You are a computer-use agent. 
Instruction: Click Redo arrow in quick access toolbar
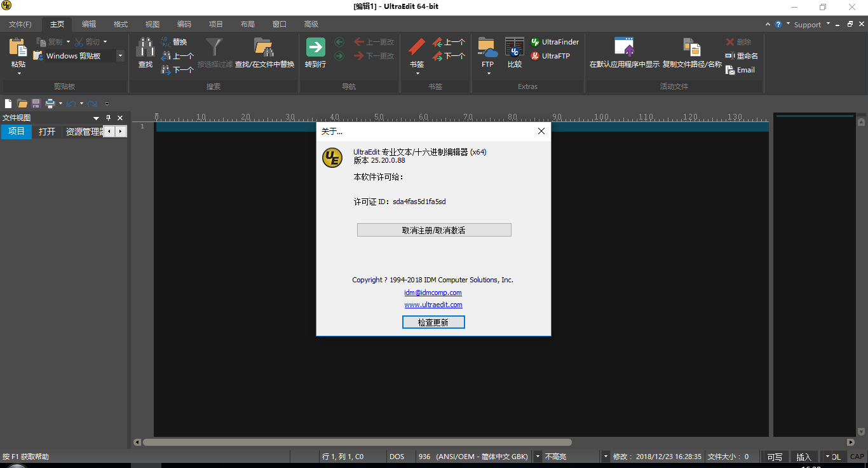click(93, 103)
